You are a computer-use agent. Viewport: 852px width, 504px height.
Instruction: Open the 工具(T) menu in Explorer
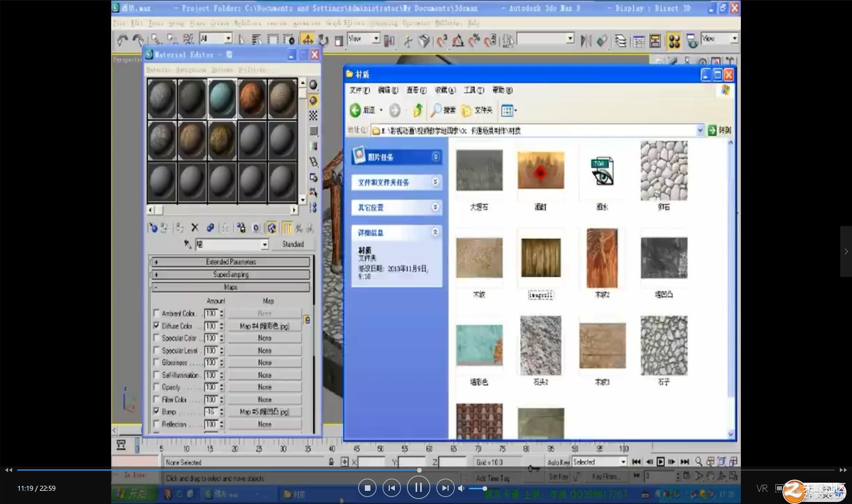click(x=474, y=90)
